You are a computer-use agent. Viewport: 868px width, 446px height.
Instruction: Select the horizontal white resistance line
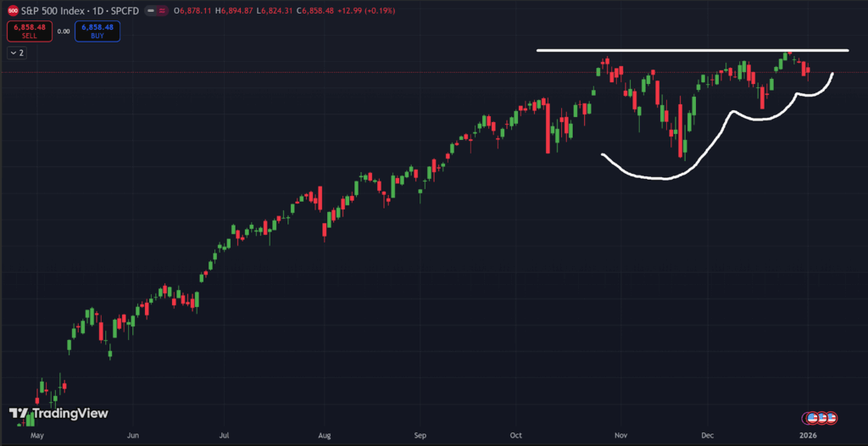[678, 51]
